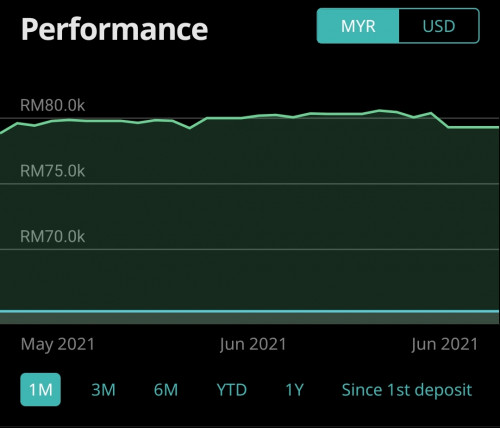
Task: Click the flat end segment of green line
Action: pyautogui.click(x=473, y=127)
